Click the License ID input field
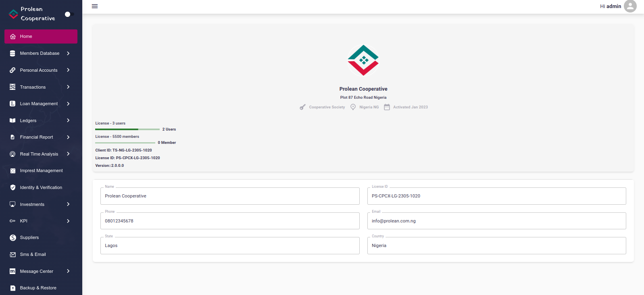The image size is (644, 295). coord(497,196)
